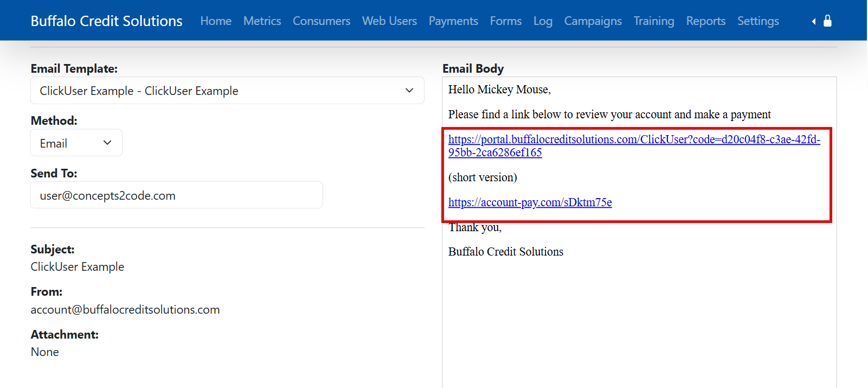Click the Email Body heading

[x=473, y=68]
